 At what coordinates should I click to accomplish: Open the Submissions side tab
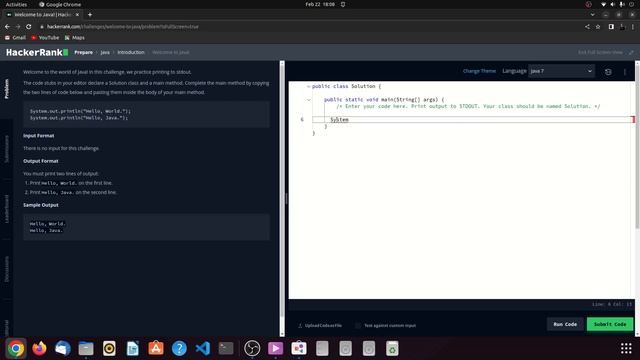(7, 149)
